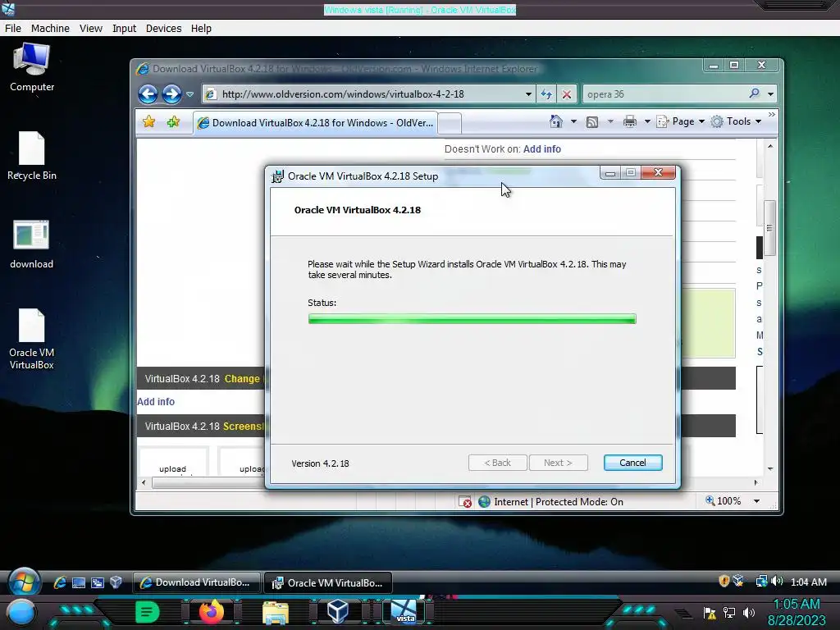Open the Input menu
Screen dimensions: 840x630
tap(125, 29)
